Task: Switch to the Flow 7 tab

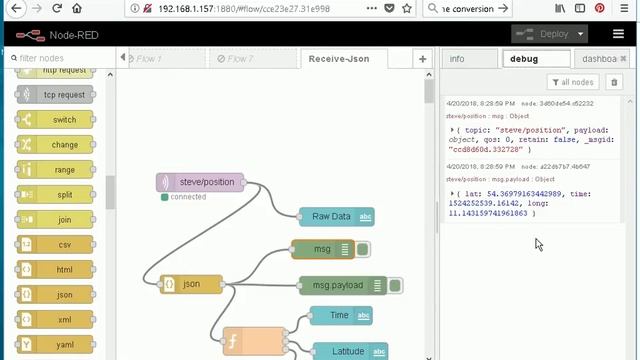Action: 253,59
